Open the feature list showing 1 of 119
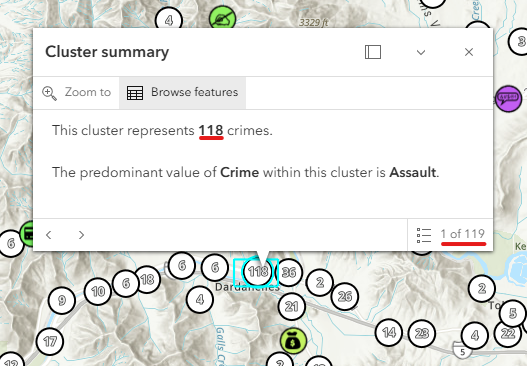 pos(450,235)
